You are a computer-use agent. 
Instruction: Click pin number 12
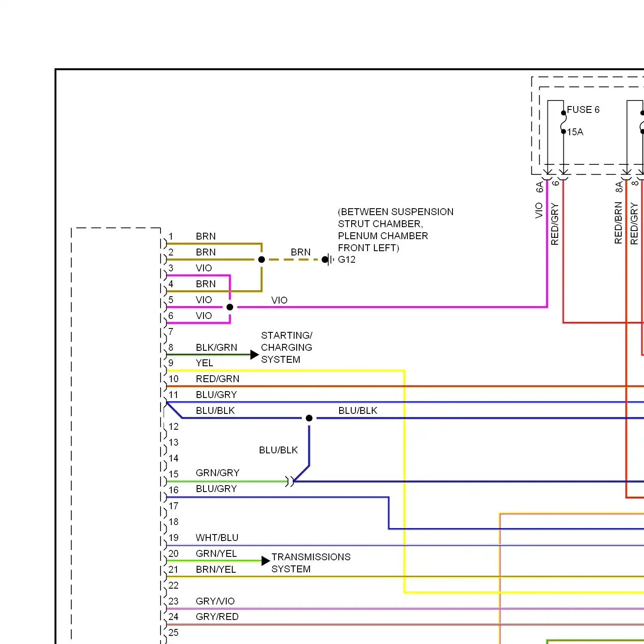click(173, 427)
